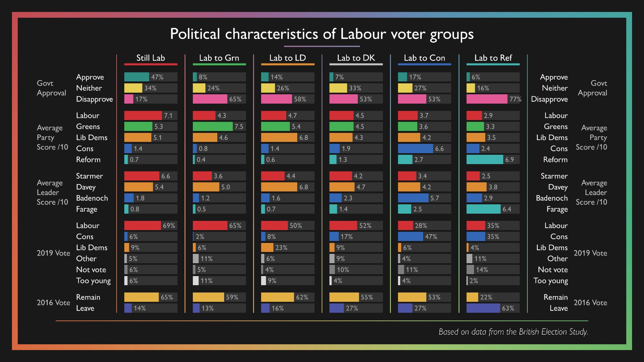Click the right 2019 Vote label
This screenshot has height=362, width=644.
click(x=590, y=253)
